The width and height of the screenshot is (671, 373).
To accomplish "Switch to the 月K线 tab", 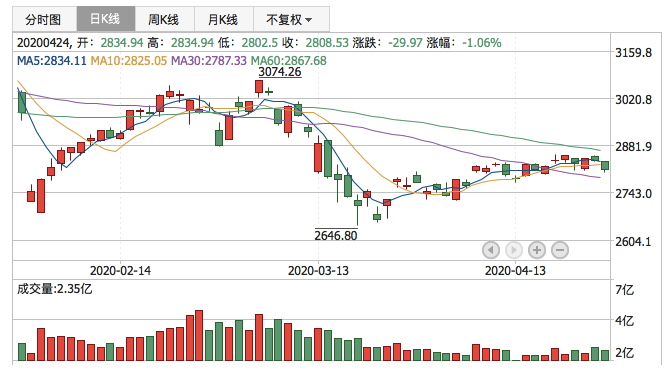I will (x=223, y=19).
